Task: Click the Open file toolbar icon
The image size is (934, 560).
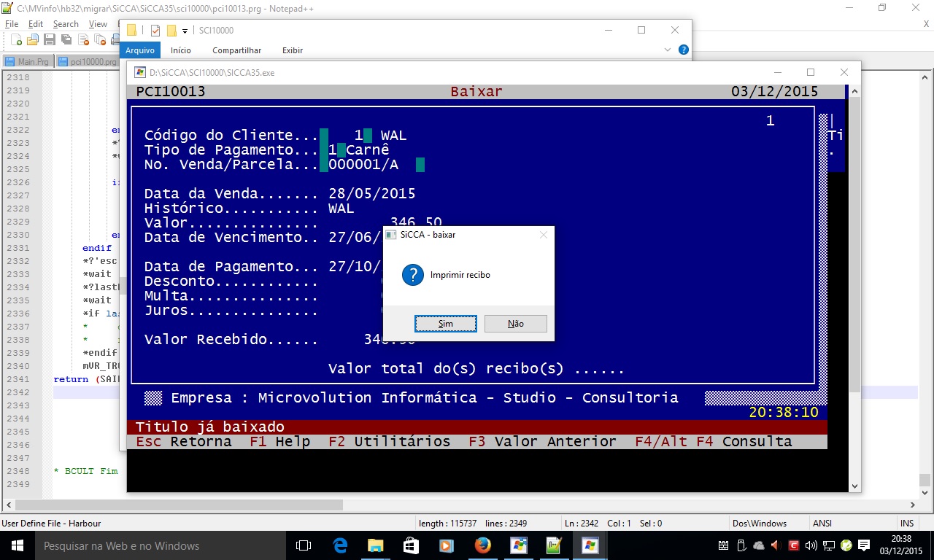Action: pos(33,39)
